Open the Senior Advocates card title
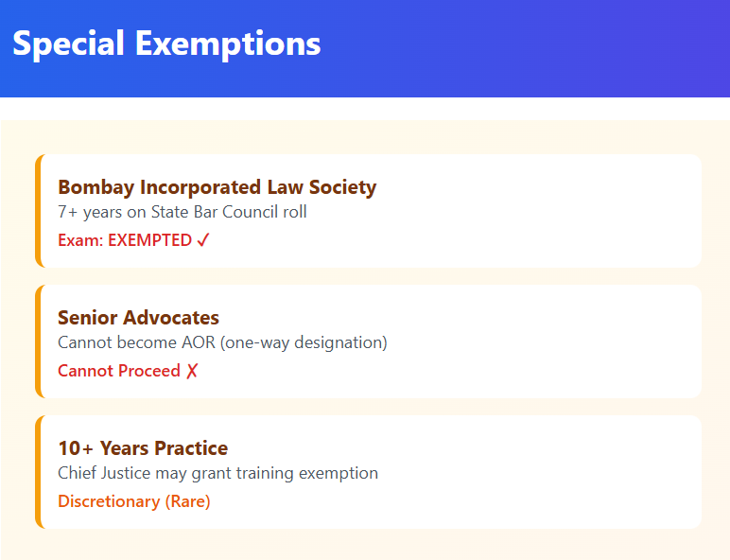 [x=138, y=318]
